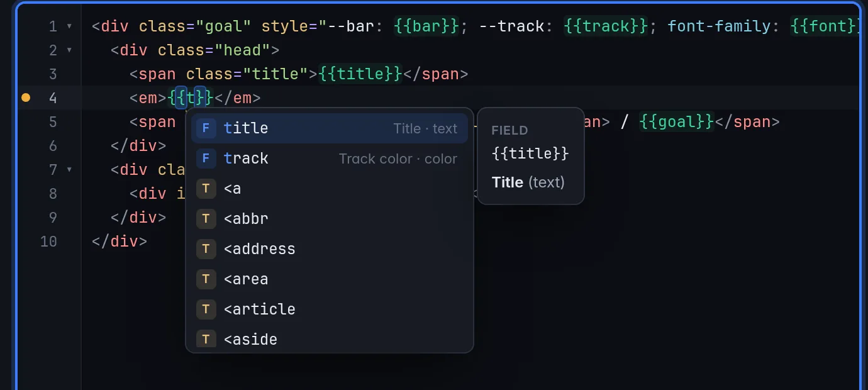Click the "Track color · color" hint

pyautogui.click(x=398, y=159)
